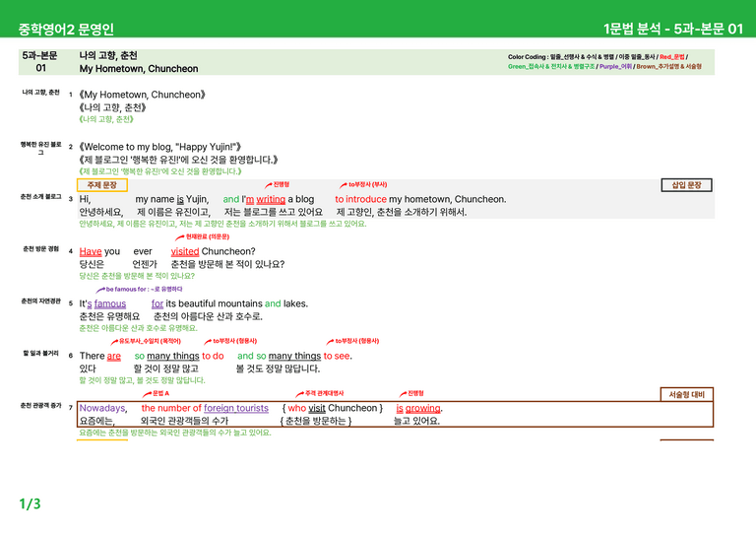Click 'Purple_어휘' in the color legend

615,67
